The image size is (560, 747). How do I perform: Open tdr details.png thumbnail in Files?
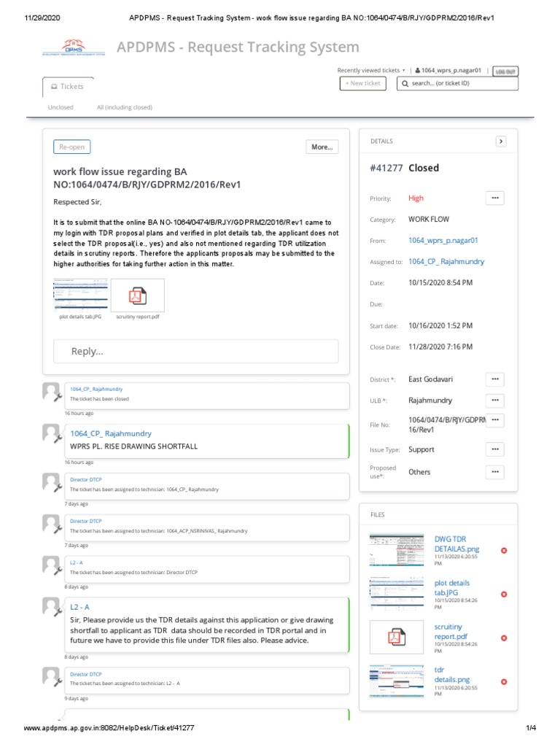[397, 681]
